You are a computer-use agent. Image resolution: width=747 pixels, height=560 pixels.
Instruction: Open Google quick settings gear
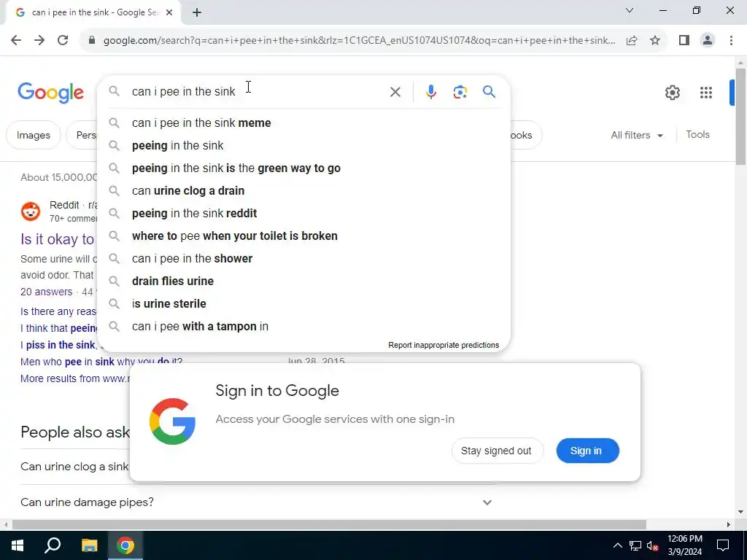click(x=672, y=93)
